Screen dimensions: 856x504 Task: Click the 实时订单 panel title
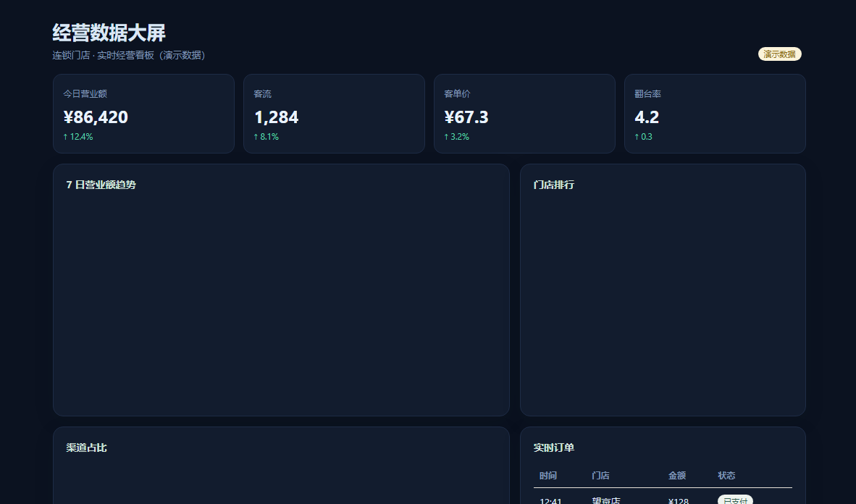(554, 448)
